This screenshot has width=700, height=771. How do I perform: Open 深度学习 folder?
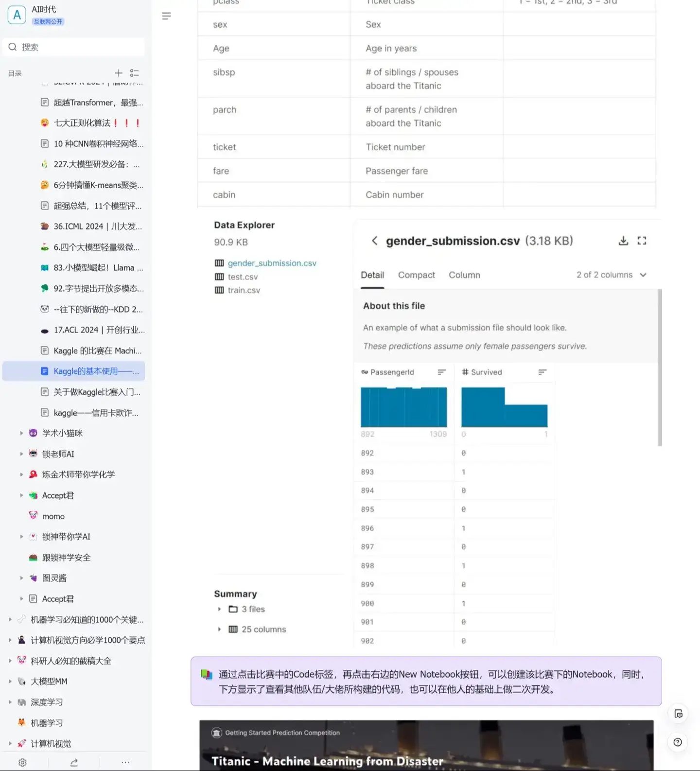point(47,702)
